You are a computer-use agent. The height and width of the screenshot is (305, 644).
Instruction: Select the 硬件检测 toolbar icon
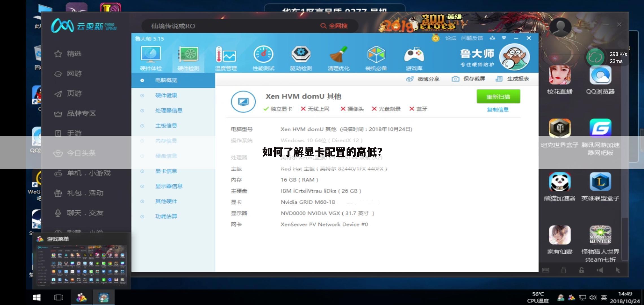coord(188,58)
